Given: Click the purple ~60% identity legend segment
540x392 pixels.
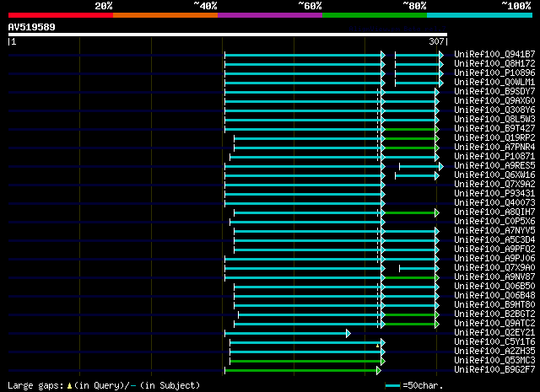Looking at the screenshot, I should (270, 15).
